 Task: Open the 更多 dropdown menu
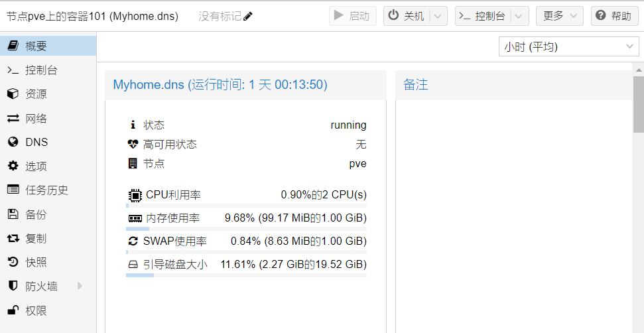559,16
